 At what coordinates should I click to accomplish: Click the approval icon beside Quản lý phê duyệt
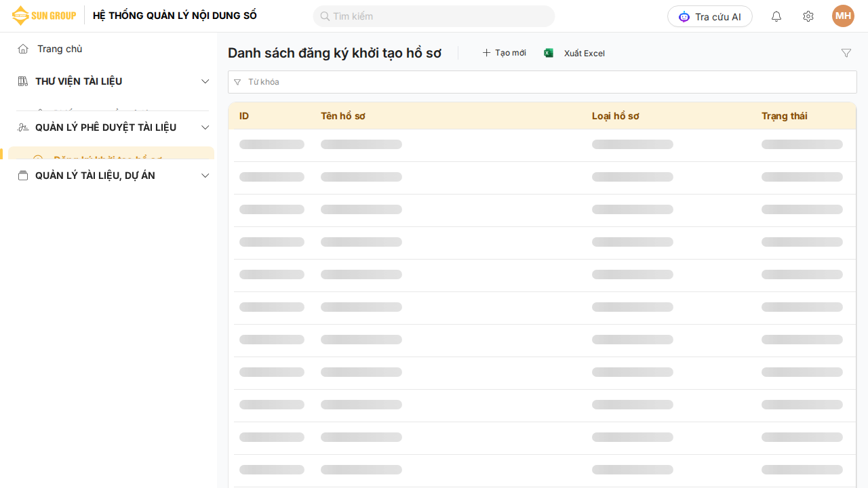click(x=23, y=127)
